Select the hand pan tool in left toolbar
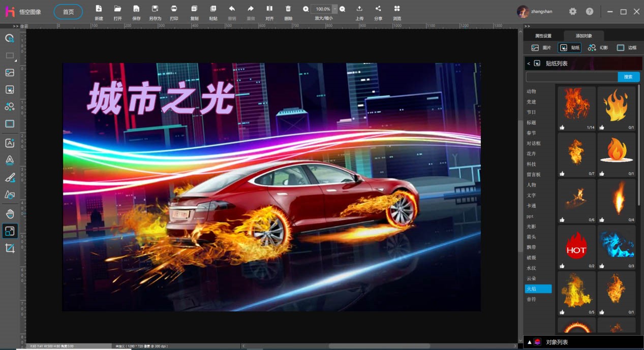The width and height of the screenshot is (644, 350). click(10, 213)
